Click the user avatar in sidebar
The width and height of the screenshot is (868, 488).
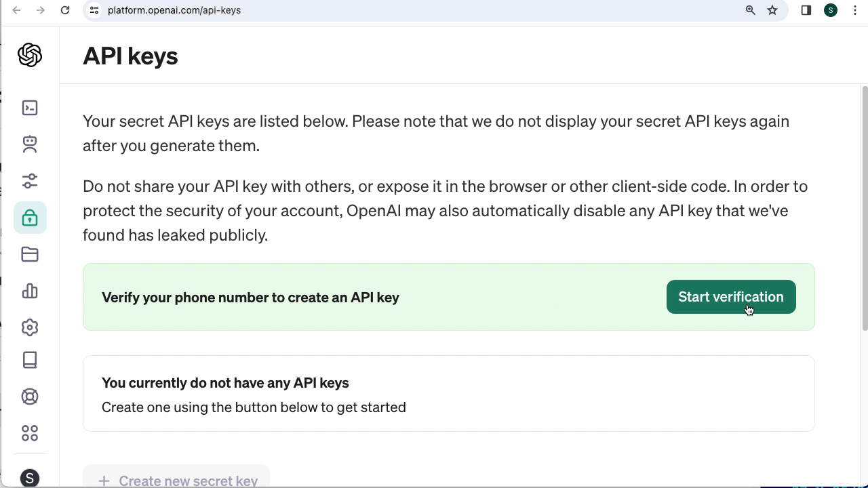coord(30,478)
